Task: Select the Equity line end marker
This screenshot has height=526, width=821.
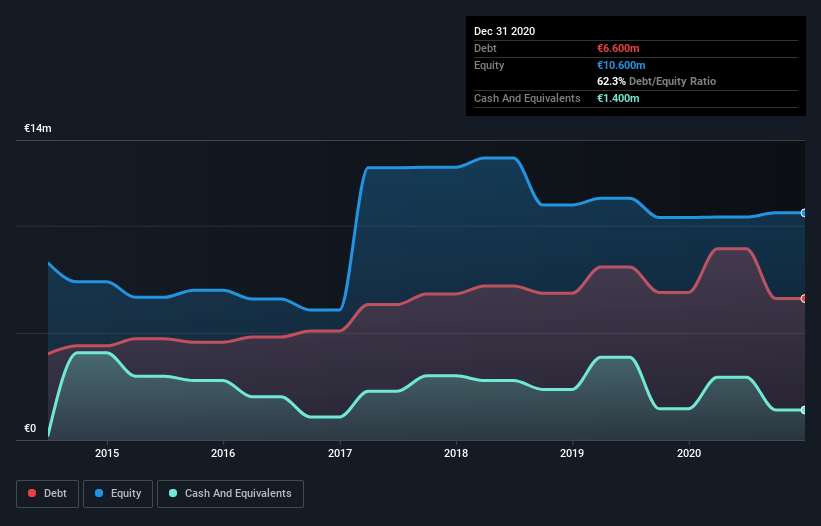Action: pyautogui.click(x=803, y=213)
